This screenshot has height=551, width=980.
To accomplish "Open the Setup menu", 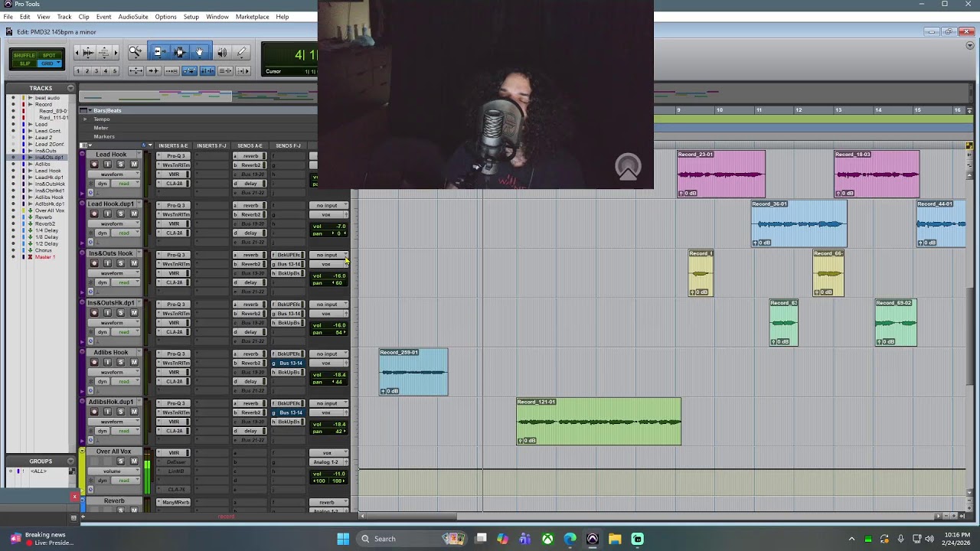I will [191, 17].
